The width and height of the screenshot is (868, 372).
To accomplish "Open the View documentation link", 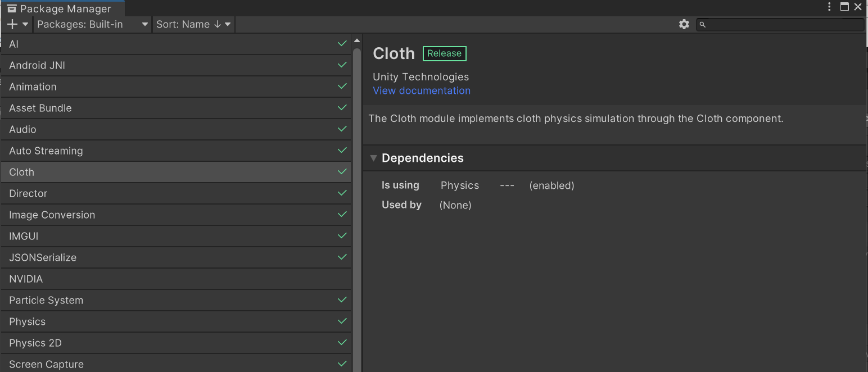I will tap(422, 90).
